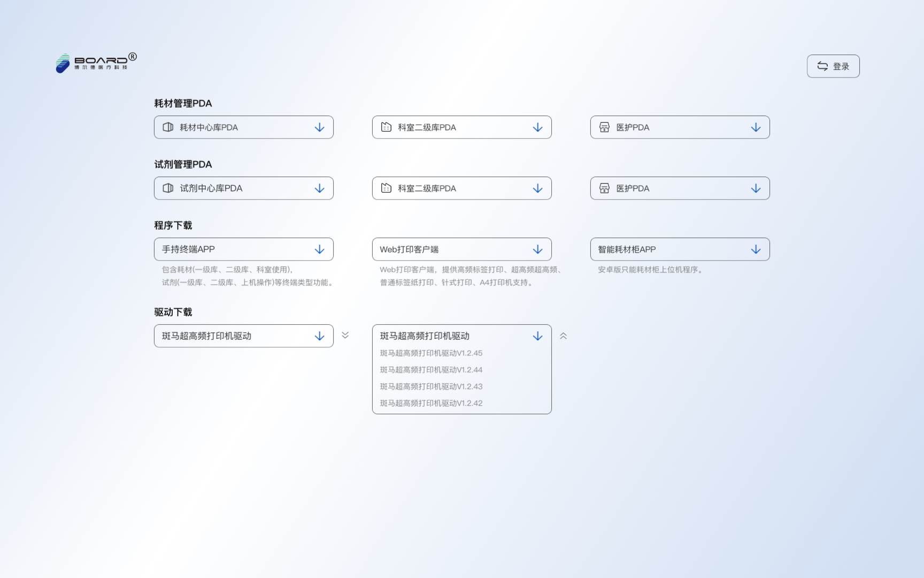Click the 驱动下载 section heading
Image resolution: width=924 pixels, height=578 pixels.
(x=173, y=312)
